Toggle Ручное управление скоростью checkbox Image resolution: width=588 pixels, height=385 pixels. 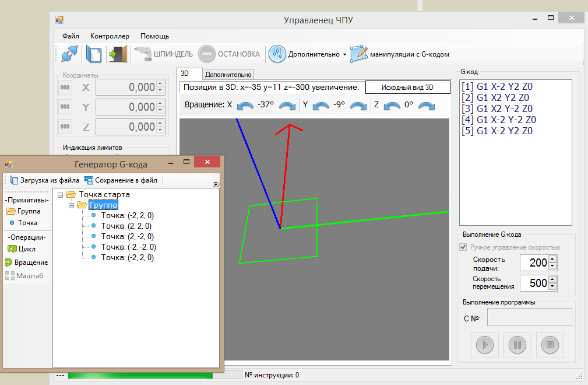[463, 247]
